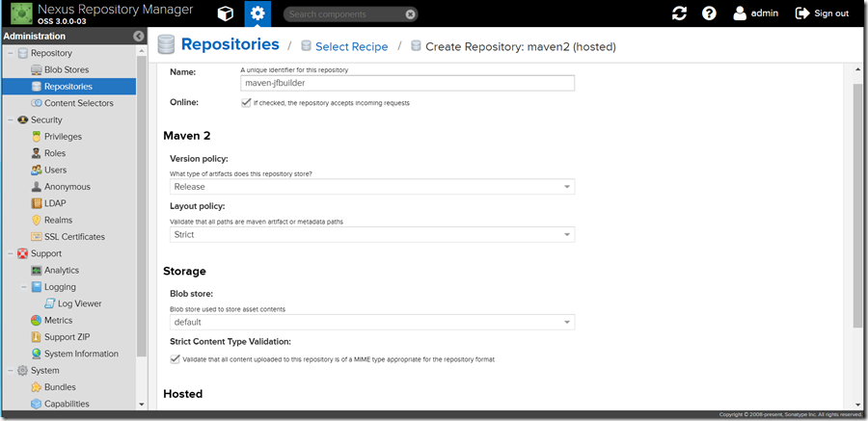Open Support section label in tree

tap(46, 253)
